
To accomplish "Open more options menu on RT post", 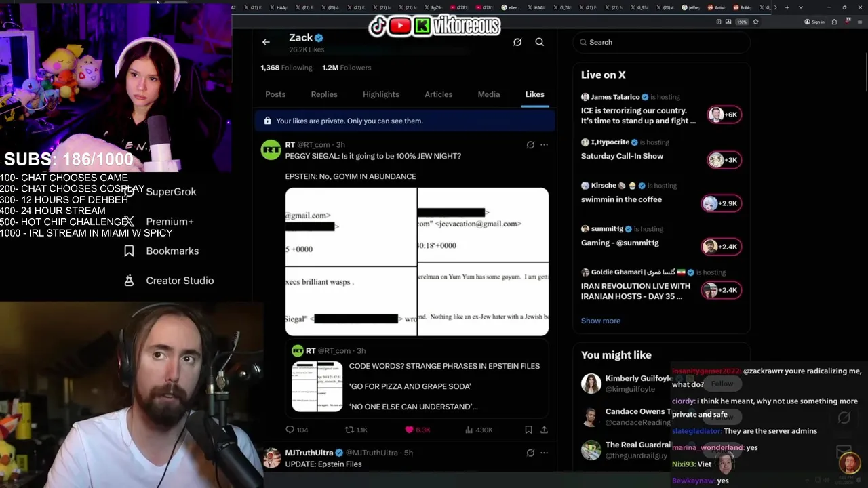I will click(x=544, y=145).
